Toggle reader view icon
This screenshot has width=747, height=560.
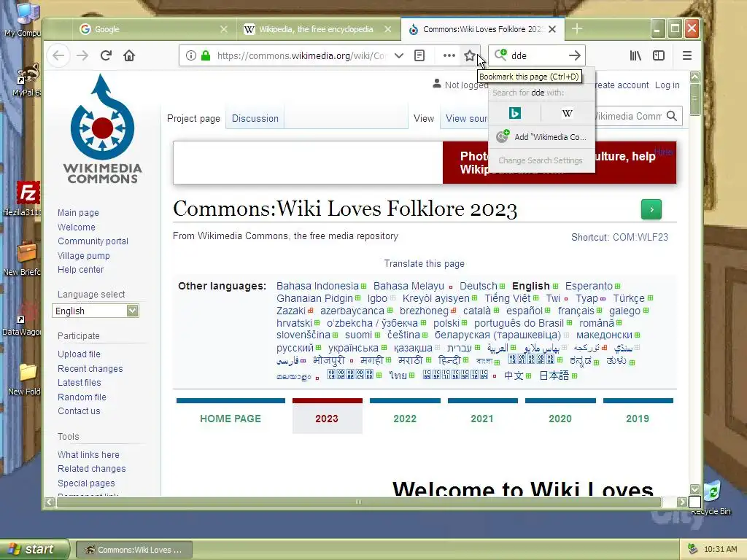pyautogui.click(x=419, y=55)
